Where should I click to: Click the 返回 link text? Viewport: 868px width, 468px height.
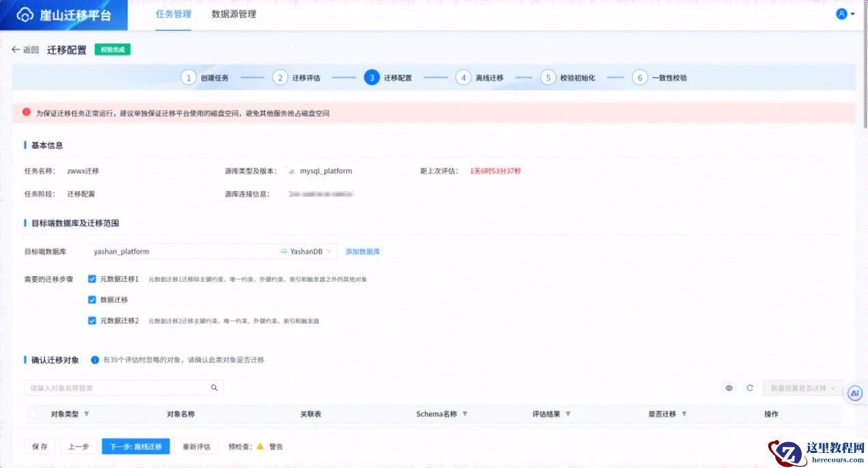click(x=31, y=50)
